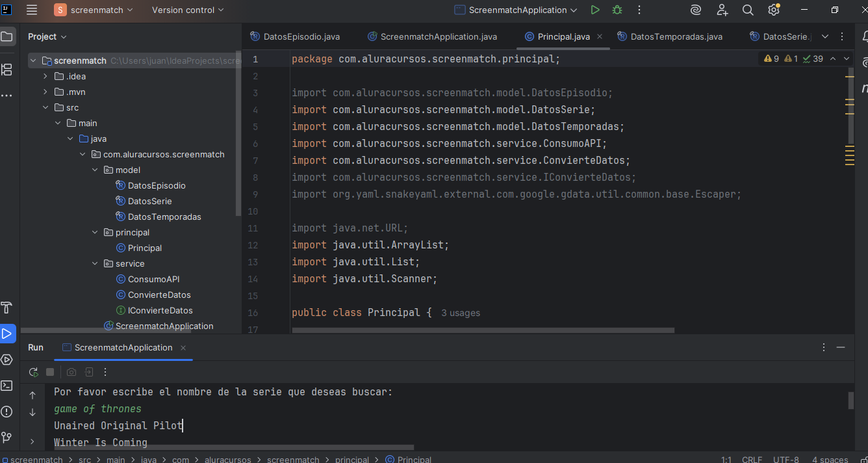This screenshot has width=868, height=463.
Task: Open the Terminal tool window
Action: (x=7, y=386)
